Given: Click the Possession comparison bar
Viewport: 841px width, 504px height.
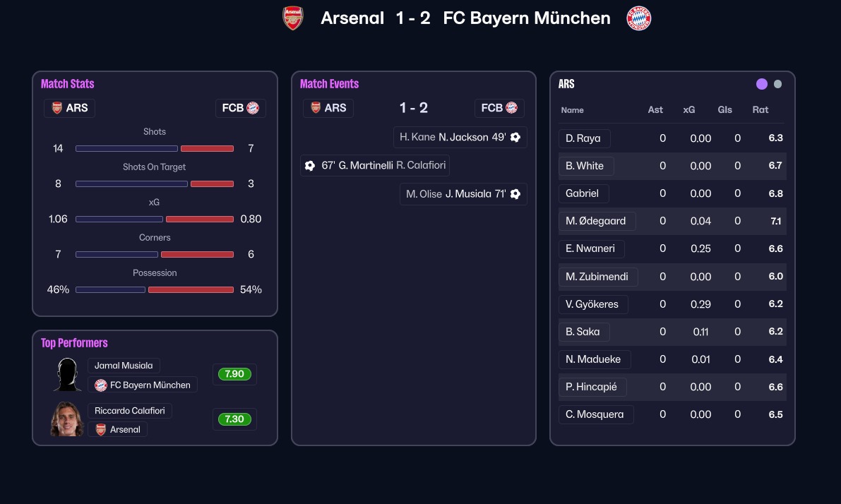Looking at the screenshot, I should (155, 289).
